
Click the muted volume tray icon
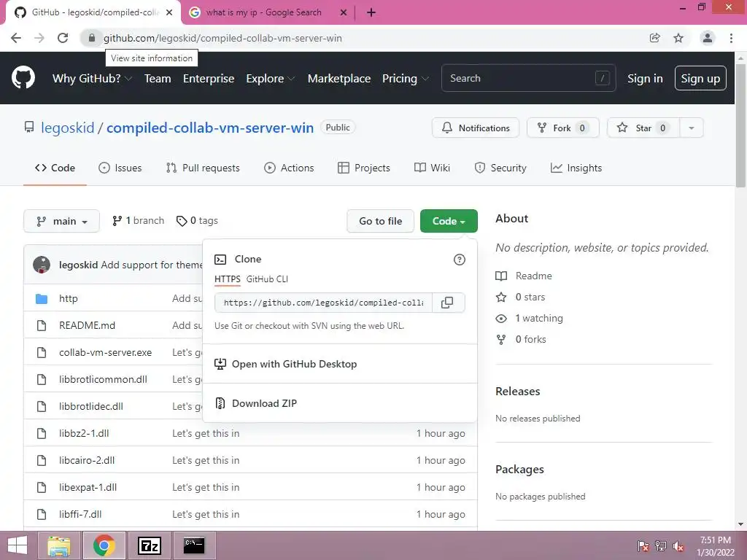click(x=678, y=546)
